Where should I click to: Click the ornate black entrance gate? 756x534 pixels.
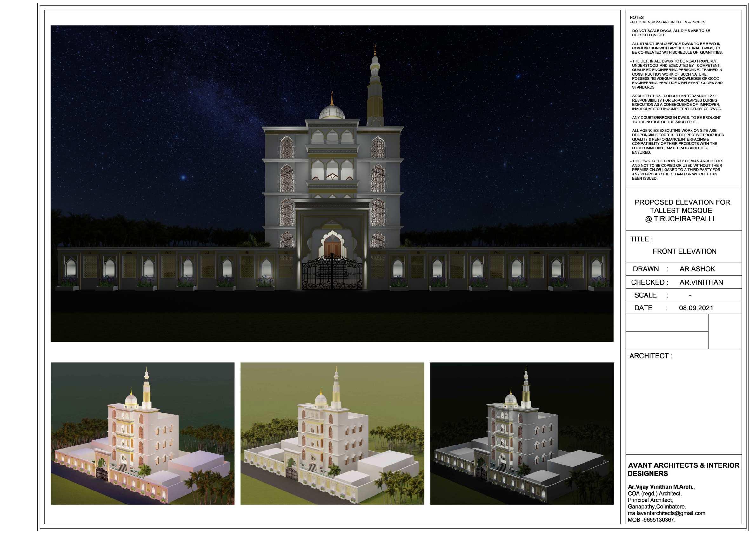pyautogui.click(x=332, y=274)
